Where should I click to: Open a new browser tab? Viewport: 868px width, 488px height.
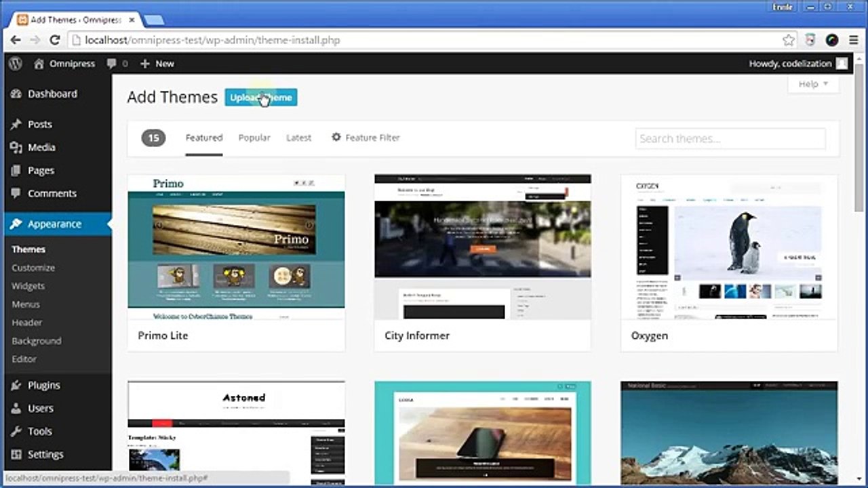[153, 20]
